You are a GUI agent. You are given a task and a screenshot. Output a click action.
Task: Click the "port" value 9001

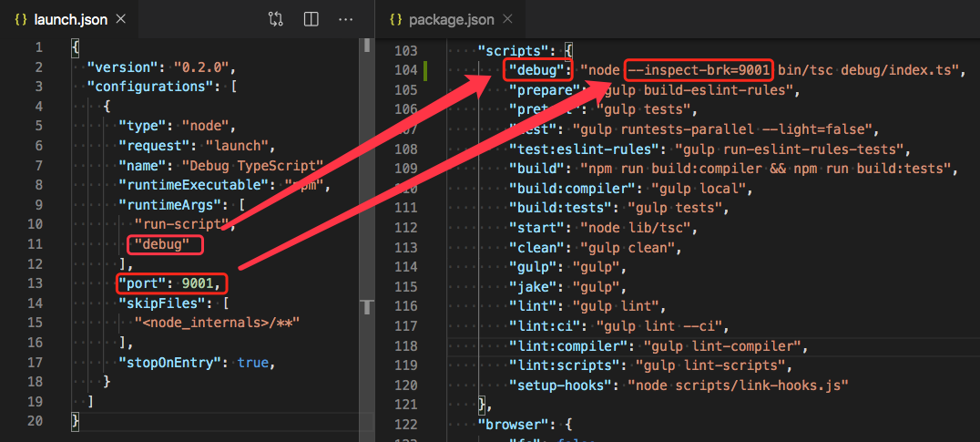click(199, 284)
